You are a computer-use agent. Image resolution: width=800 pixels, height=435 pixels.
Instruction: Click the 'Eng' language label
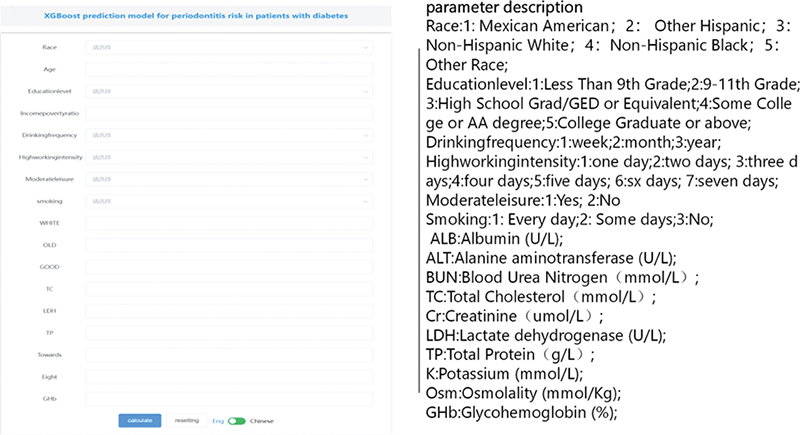218,421
